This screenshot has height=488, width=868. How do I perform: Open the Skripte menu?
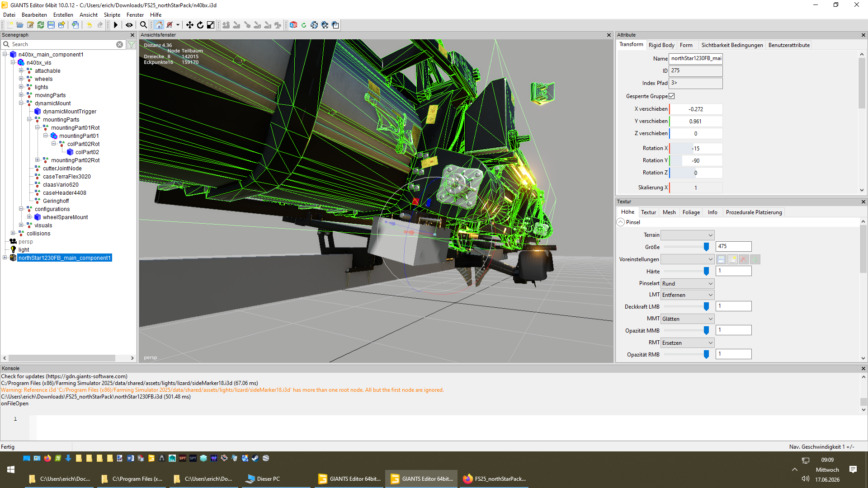(112, 15)
